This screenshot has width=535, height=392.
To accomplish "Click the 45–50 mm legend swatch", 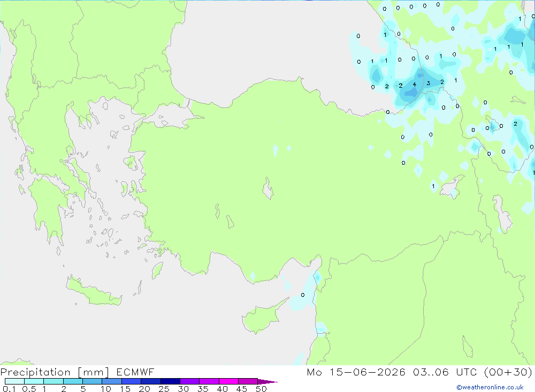I will (248, 381).
